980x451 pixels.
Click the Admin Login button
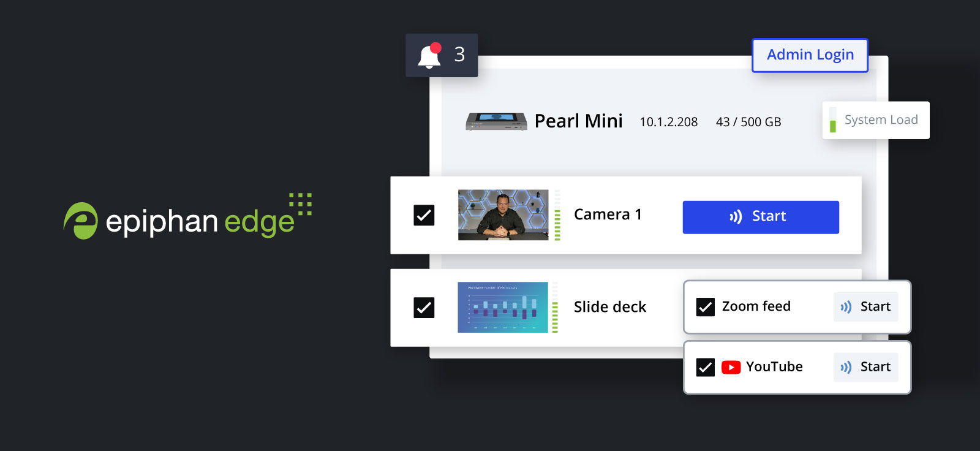810,55
